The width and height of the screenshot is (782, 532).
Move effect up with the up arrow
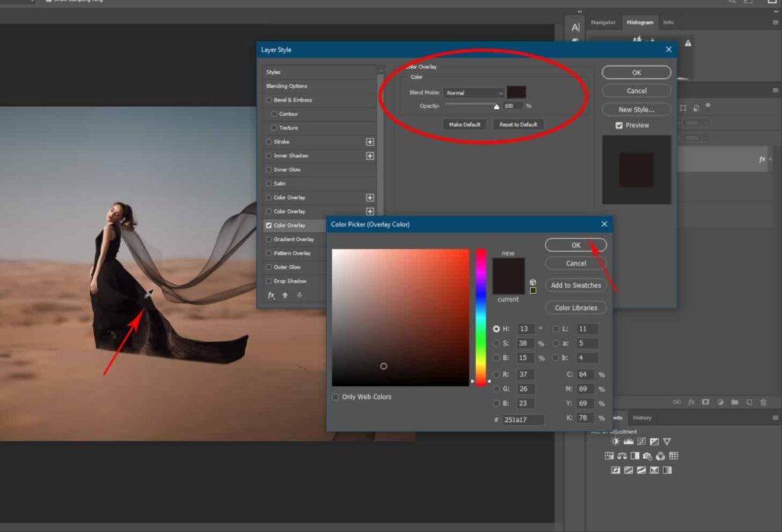[x=285, y=295]
